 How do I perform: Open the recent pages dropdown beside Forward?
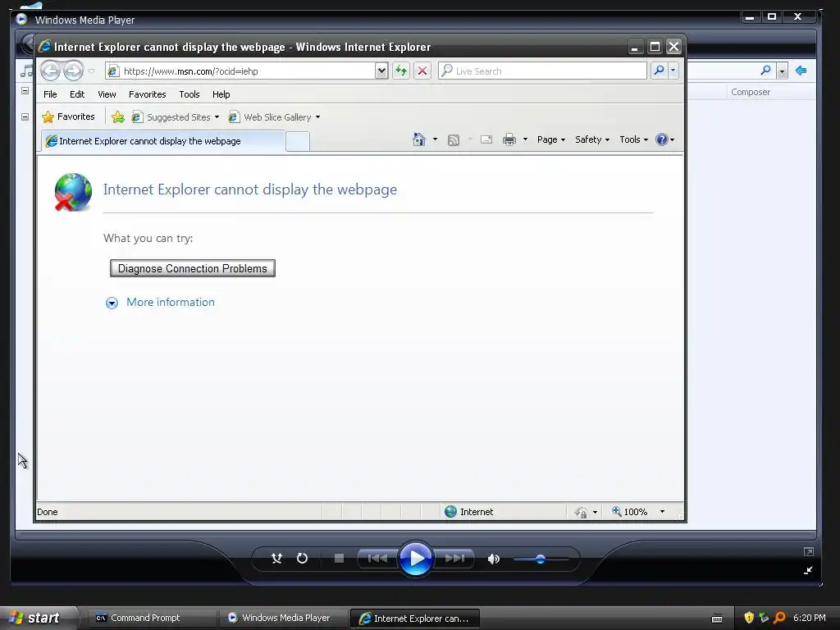click(92, 71)
